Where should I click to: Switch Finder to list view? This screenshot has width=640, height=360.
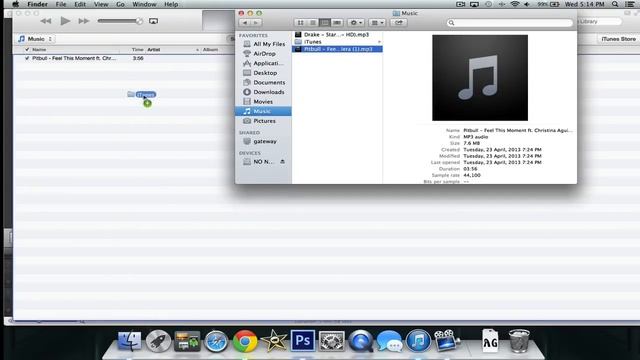313,22
